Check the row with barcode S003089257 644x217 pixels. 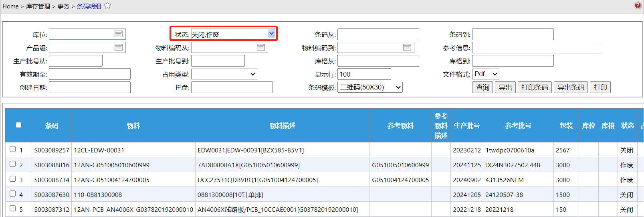(13, 149)
